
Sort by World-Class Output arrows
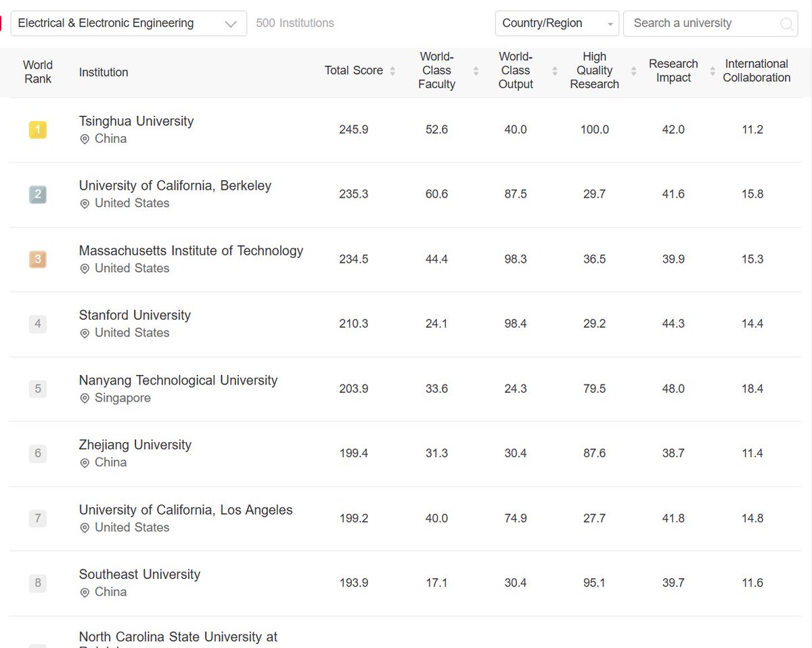click(555, 71)
